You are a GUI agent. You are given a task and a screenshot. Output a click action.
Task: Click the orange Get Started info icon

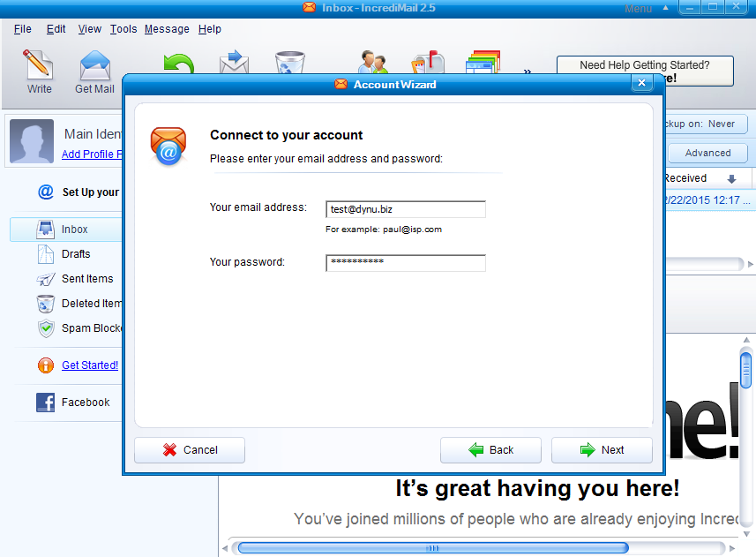(46, 365)
